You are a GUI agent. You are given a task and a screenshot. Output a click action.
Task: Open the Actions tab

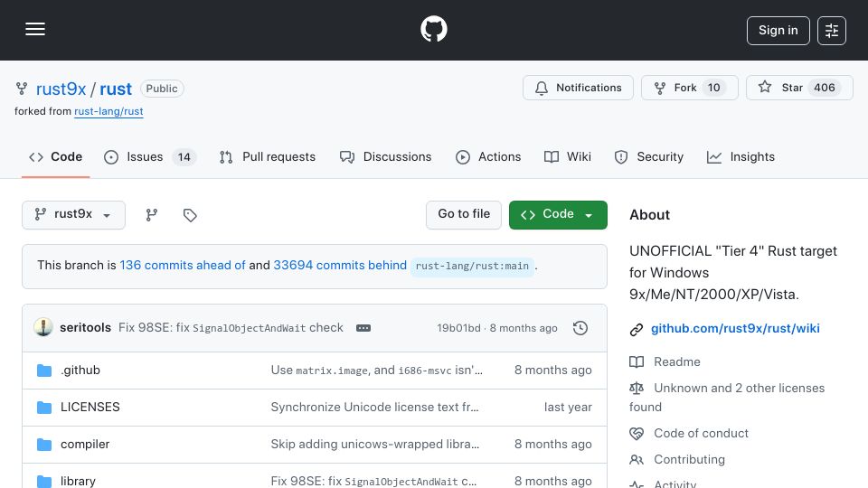488,157
